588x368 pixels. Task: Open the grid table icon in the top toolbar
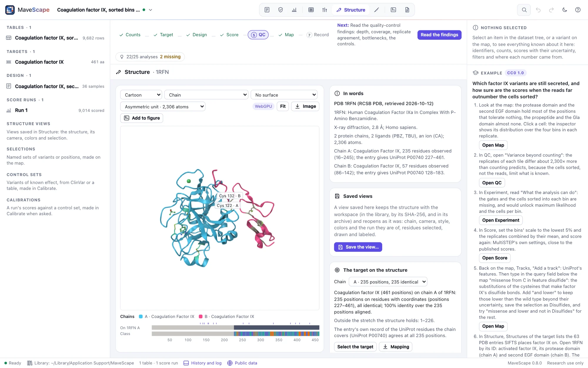coord(311,10)
